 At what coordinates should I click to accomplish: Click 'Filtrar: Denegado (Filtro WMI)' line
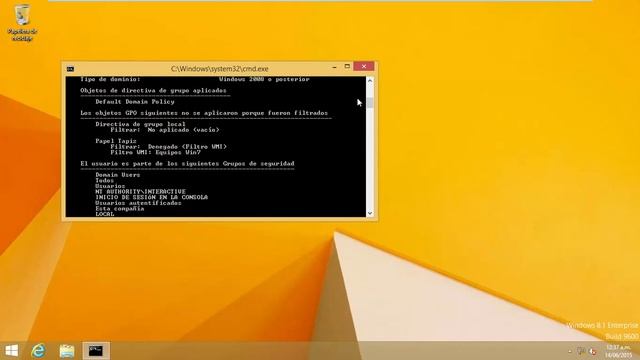tap(169, 147)
